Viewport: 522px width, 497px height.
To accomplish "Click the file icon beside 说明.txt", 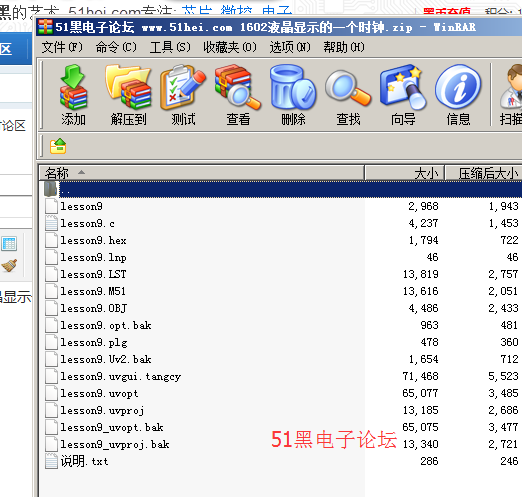I will click(x=51, y=461).
